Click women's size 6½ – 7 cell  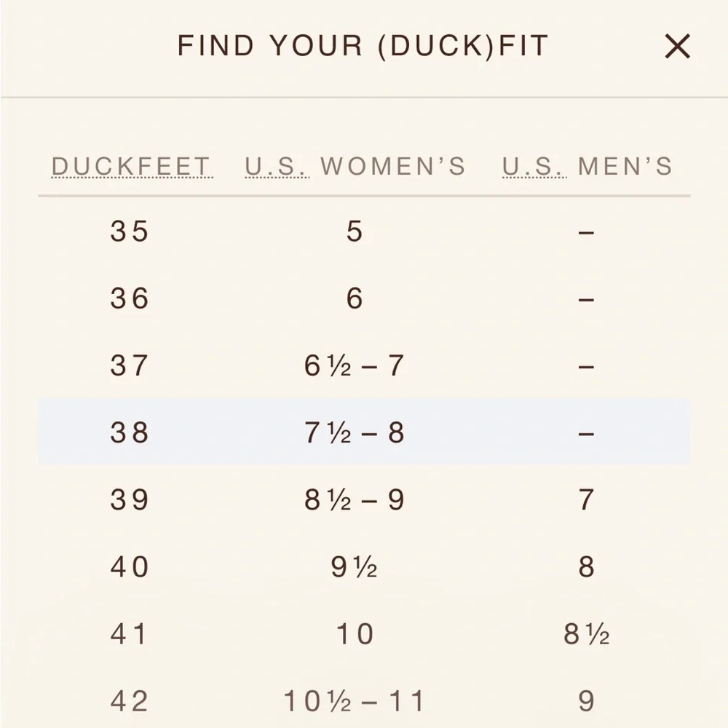click(x=354, y=365)
